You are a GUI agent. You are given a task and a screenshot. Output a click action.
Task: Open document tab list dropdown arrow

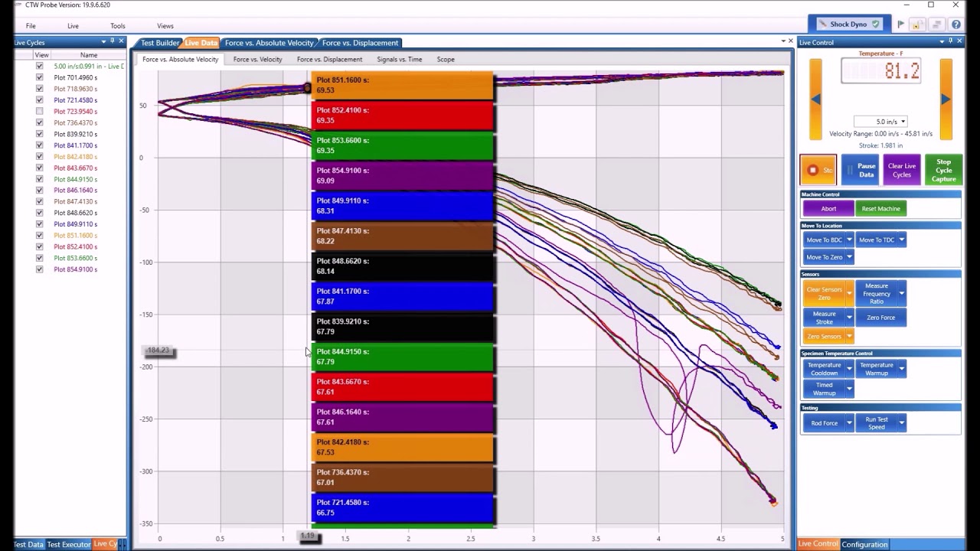coord(783,41)
